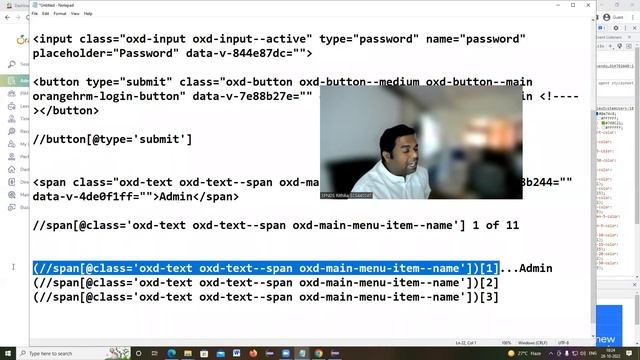Open the Directory icon in OrangeHRM sidebar
This screenshot has height=360, width=640.
point(12,182)
